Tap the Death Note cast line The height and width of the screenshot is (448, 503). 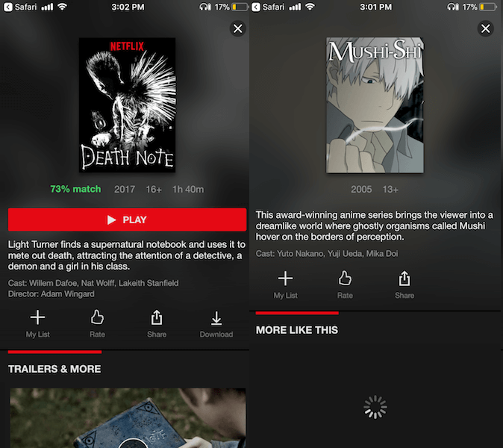click(x=93, y=283)
